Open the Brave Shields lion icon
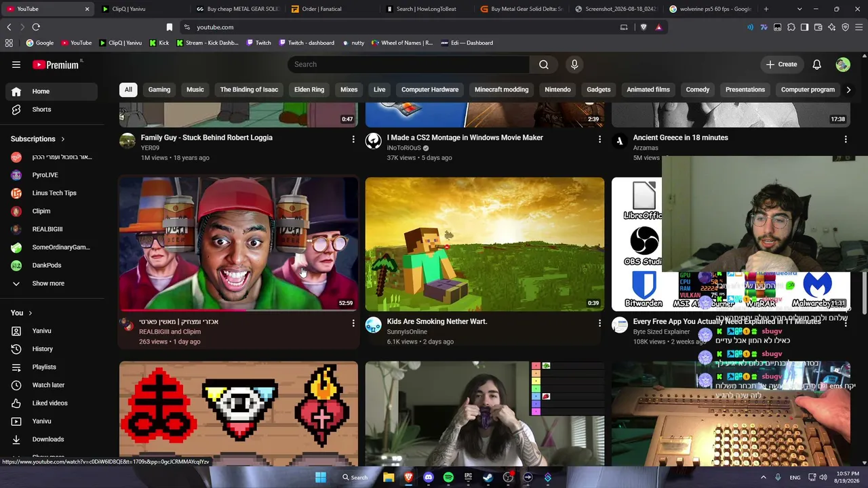The width and height of the screenshot is (868, 488). point(644,27)
